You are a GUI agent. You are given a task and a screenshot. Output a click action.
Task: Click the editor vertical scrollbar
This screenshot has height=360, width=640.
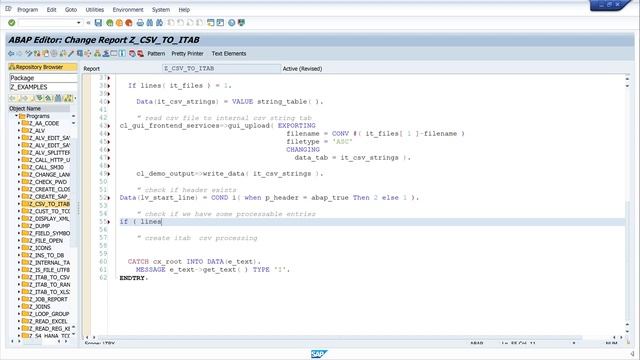click(x=627, y=204)
